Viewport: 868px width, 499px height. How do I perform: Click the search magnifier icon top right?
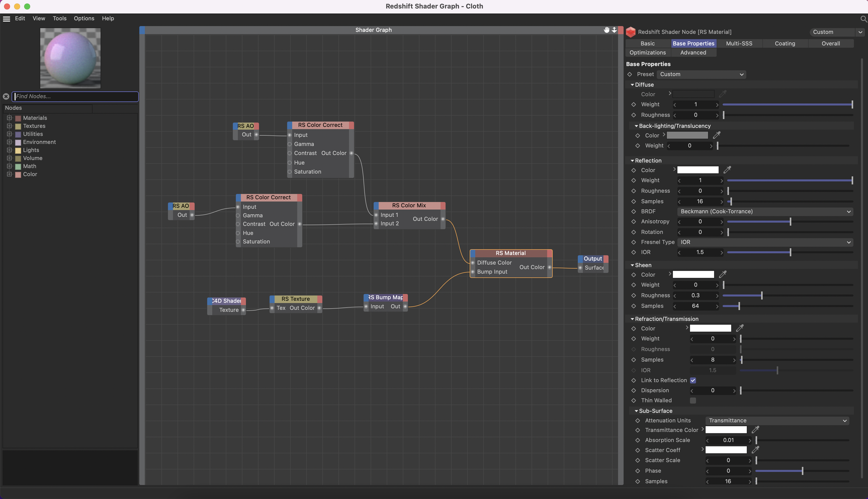(863, 19)
